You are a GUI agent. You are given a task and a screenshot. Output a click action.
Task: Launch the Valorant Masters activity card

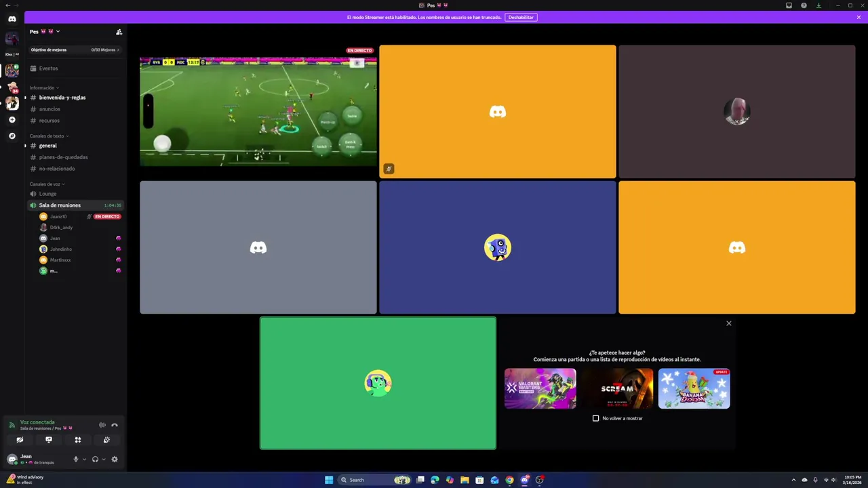tap(540, 388)
